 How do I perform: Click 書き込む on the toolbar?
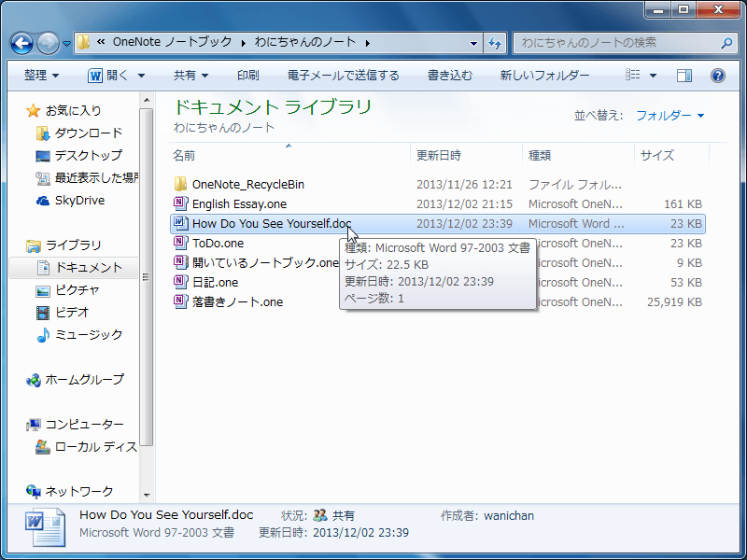coord(450,76)
